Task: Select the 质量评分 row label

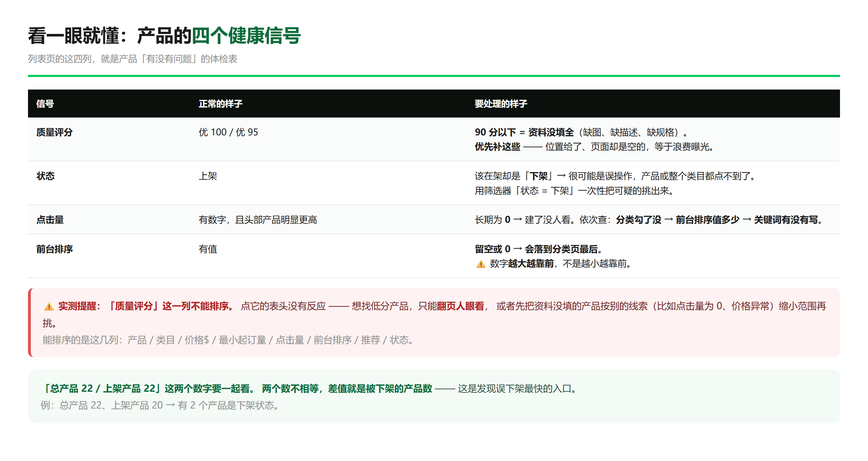Action: (x=55, y=132)
